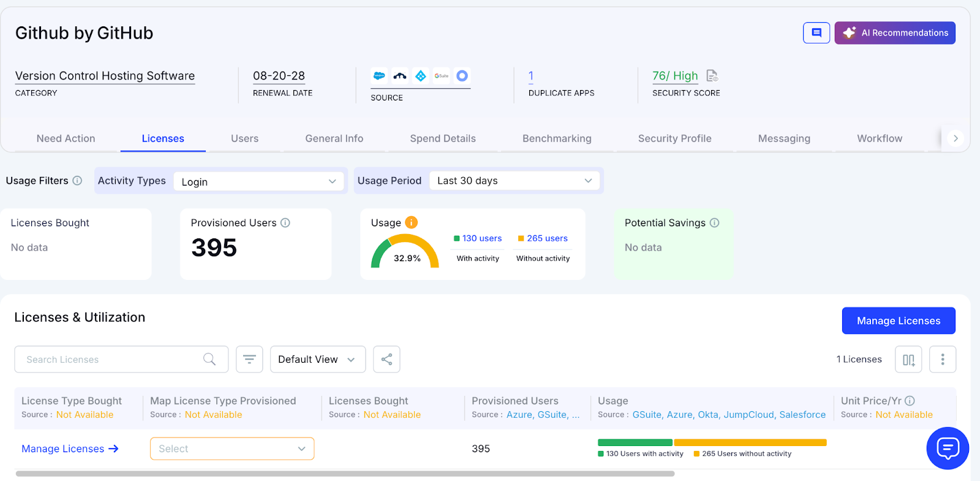The height and width of the screenshot is (481, 980).
Task: Click the Usage source list of integrations
Action: pyautogui.click(x=729, y=415)
